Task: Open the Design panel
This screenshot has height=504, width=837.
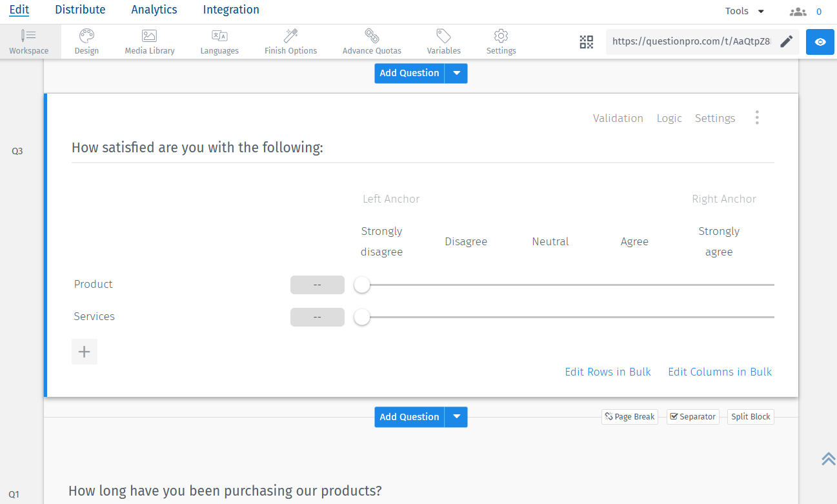Action: pos(86,41)
